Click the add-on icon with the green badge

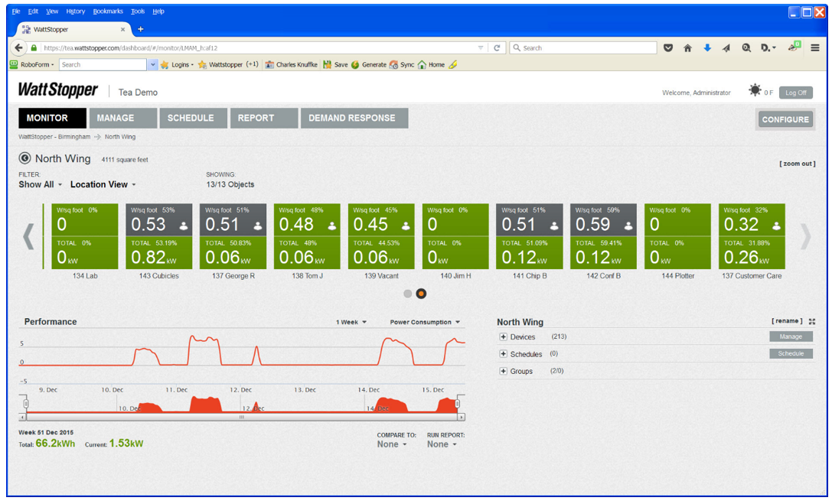coord(794,47)
